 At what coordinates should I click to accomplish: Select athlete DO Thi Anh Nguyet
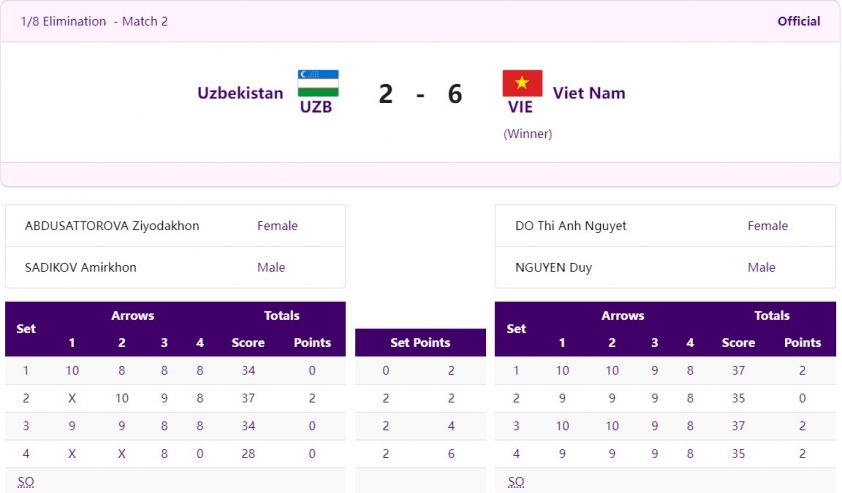tap(571, 226)
